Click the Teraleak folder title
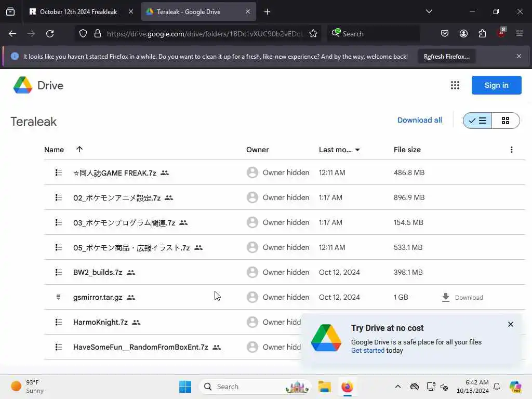Viewport: 532px width, 399px height. (x=34, y=122)
